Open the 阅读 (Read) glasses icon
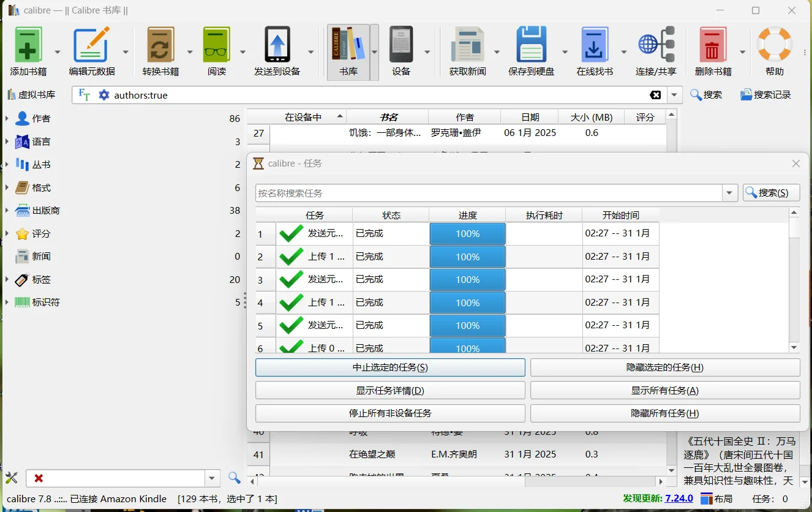Image resolution: width=812 pixels, height=512 pixels. point(216,45)
